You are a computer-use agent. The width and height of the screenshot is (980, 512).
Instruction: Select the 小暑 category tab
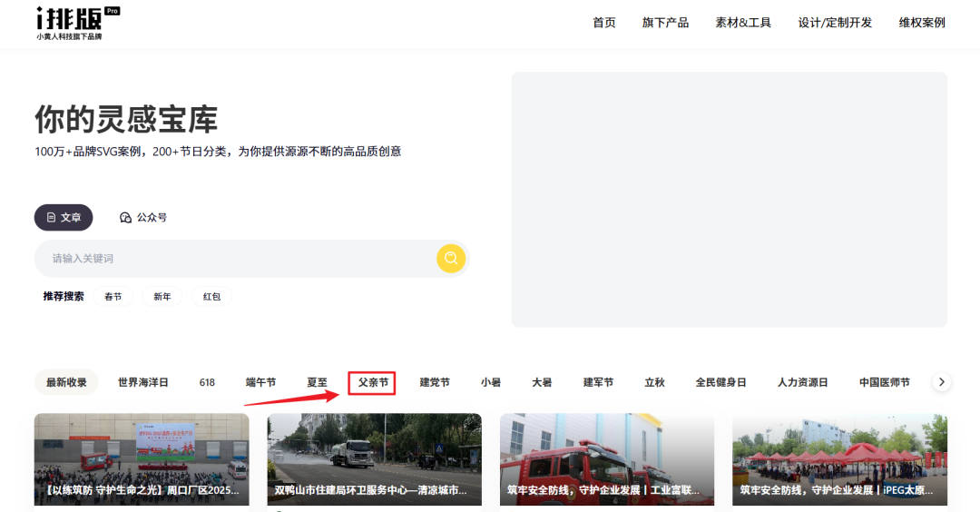point(491,382)
